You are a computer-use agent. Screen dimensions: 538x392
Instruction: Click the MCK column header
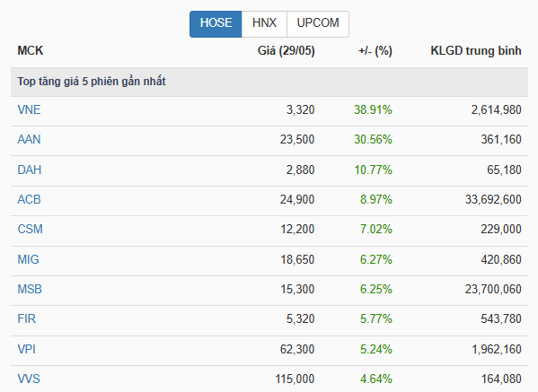coord(31,51)
